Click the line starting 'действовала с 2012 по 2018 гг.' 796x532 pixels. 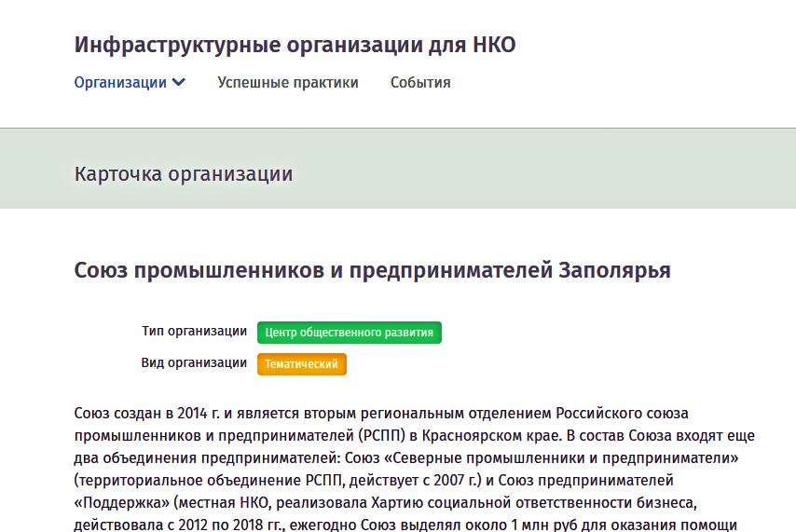tap(405, 525)
